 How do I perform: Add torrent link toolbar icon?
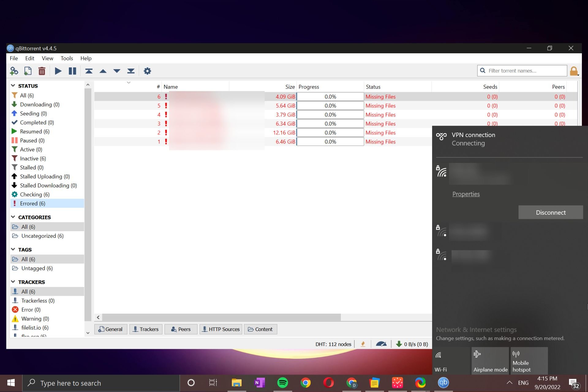coord(14,71)
